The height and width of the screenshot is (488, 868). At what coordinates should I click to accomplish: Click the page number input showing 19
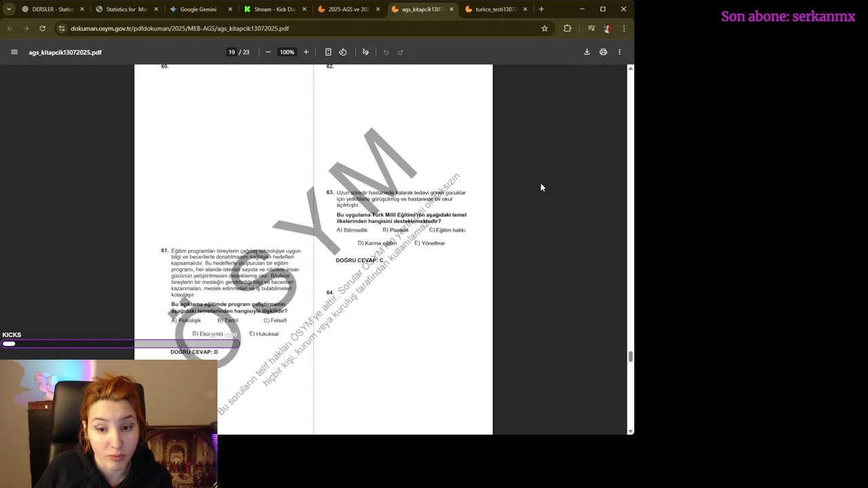point(231,52)
